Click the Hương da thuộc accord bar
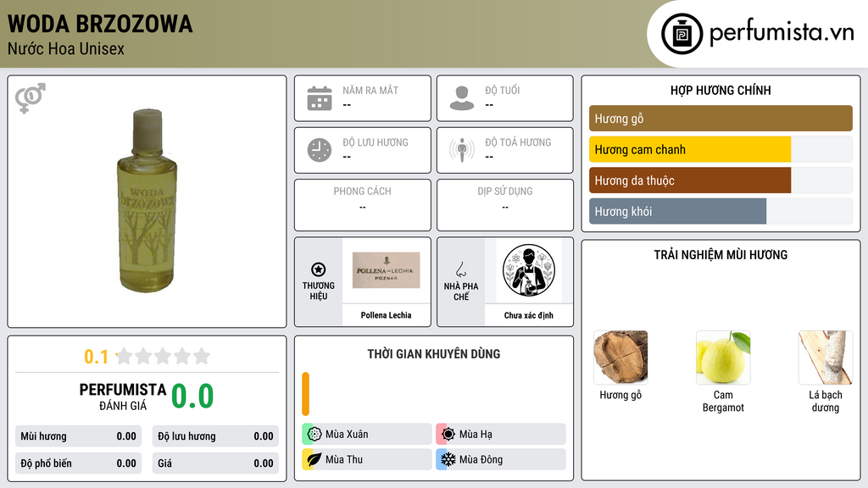The height and width of the screenshot is (488, 868). [x=690, y=180]
